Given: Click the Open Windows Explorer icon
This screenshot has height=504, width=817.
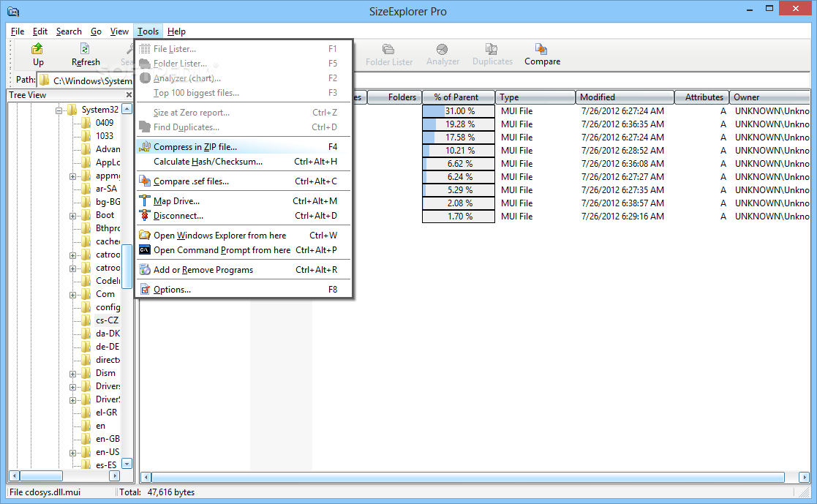Looking at the screenshot, I should [x=145, y=235].
